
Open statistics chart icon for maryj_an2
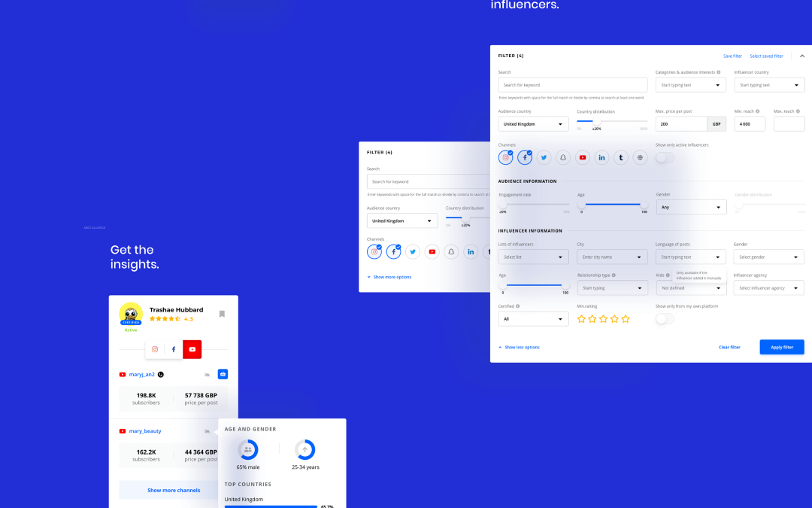pos(208,375)
